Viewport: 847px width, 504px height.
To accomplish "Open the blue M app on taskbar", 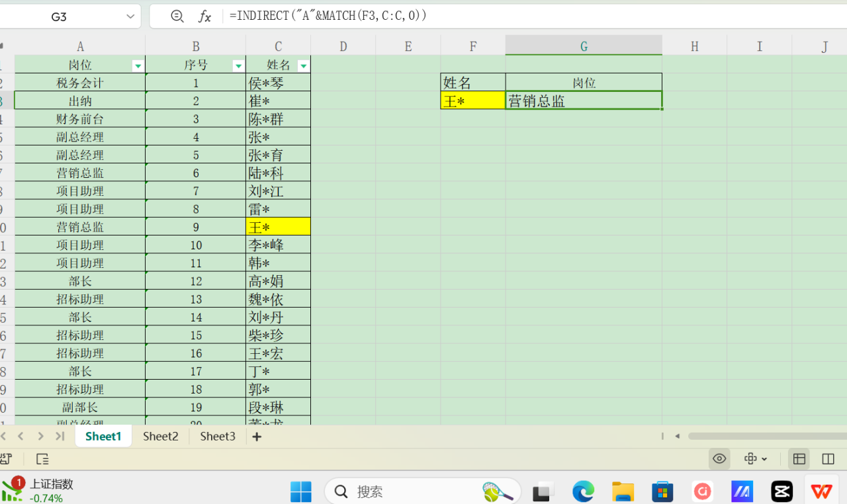I will click(742, 491).
